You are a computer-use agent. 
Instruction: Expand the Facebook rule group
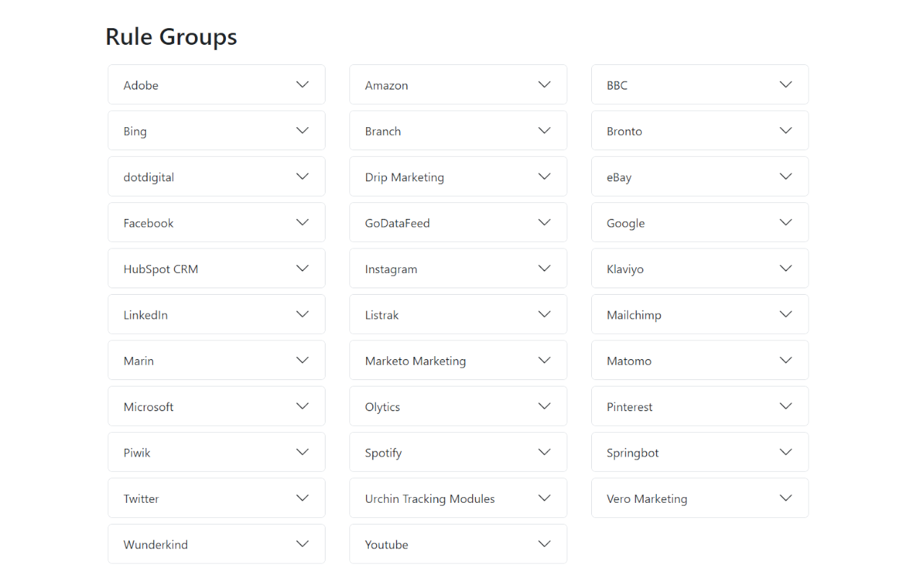tap(302, 223)
